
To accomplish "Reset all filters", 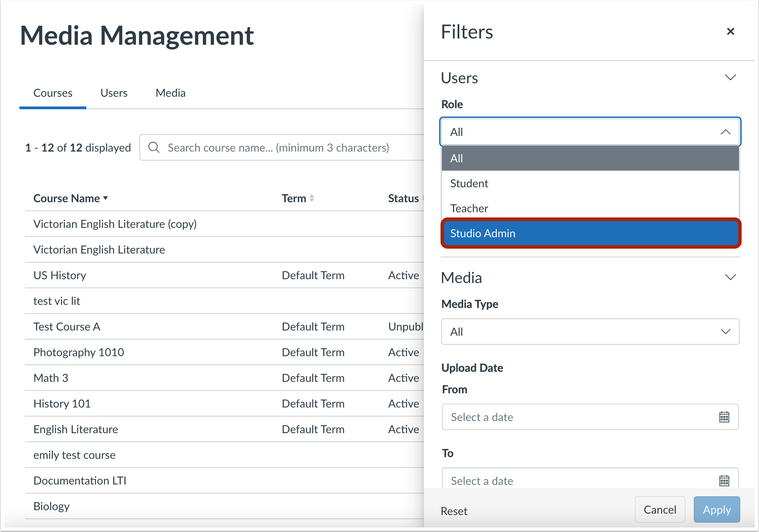I will 454,511.
